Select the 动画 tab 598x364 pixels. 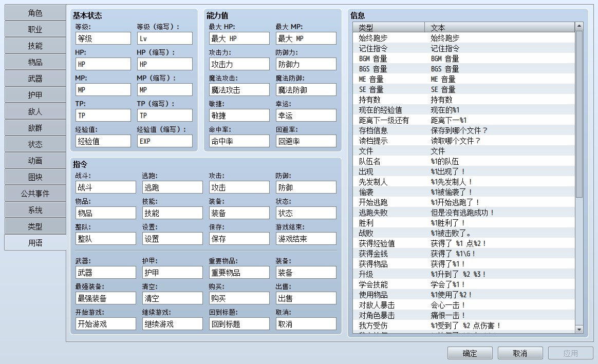click(35, 161)
